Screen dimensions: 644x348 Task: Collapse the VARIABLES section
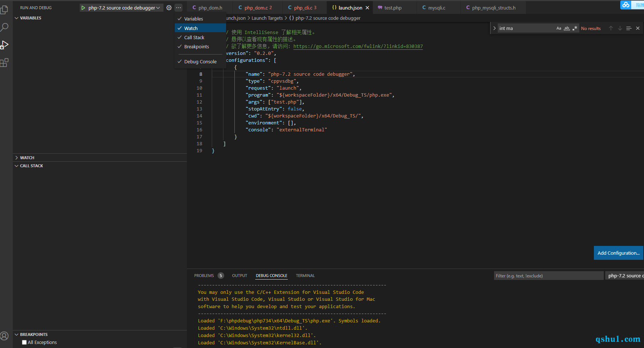tap(100, 18)
